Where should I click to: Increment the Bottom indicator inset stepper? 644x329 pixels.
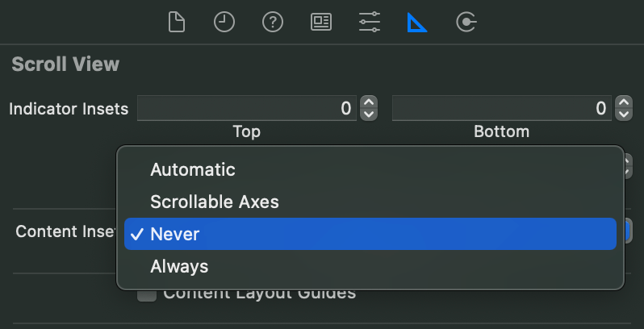[624, 102]
